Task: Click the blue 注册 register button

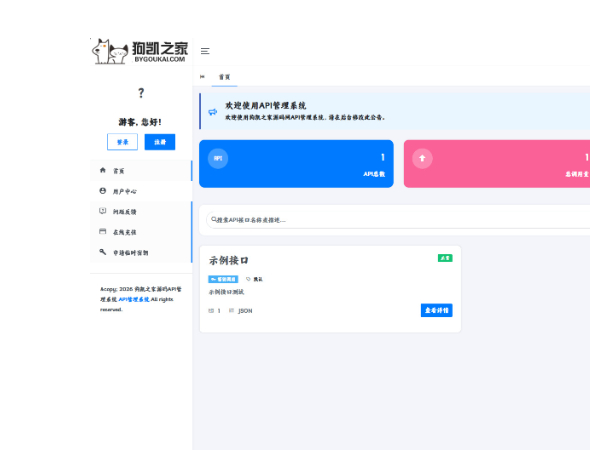Action: point(160,142)
